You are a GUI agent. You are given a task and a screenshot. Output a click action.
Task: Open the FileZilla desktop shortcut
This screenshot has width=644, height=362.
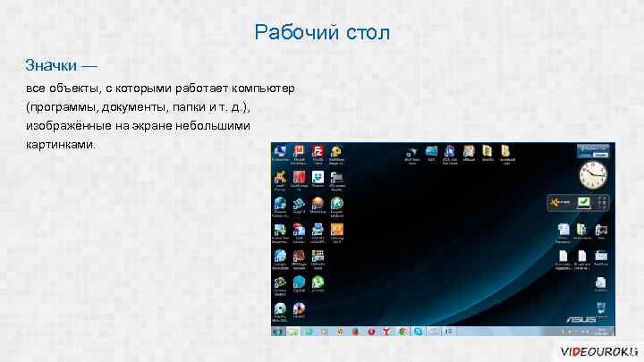tap(318, 155)
